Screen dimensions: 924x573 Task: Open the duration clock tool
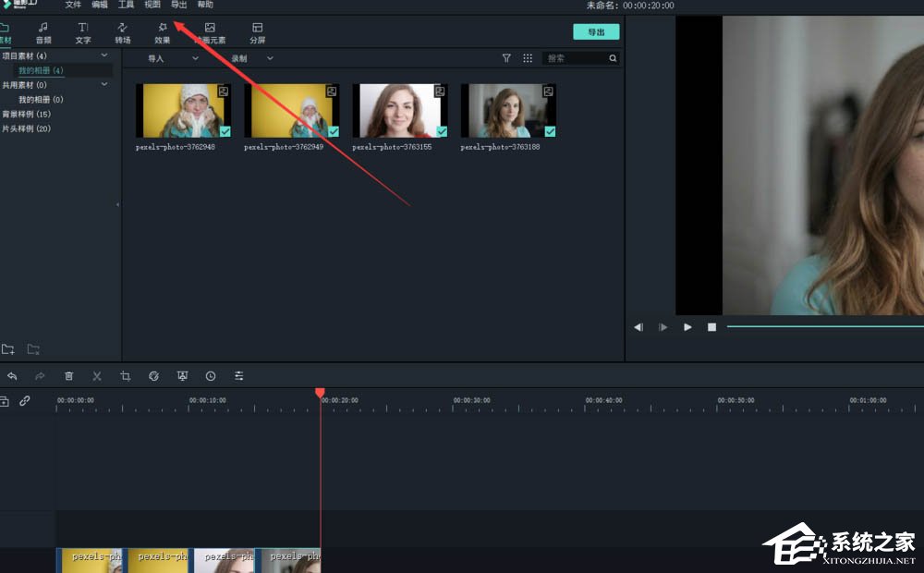[x=211, y=376]
